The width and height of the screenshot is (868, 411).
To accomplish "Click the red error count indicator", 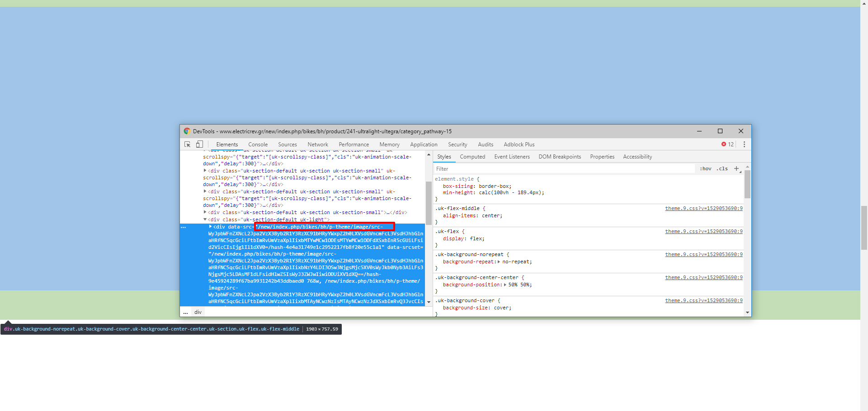I will [x=727, y=145].
